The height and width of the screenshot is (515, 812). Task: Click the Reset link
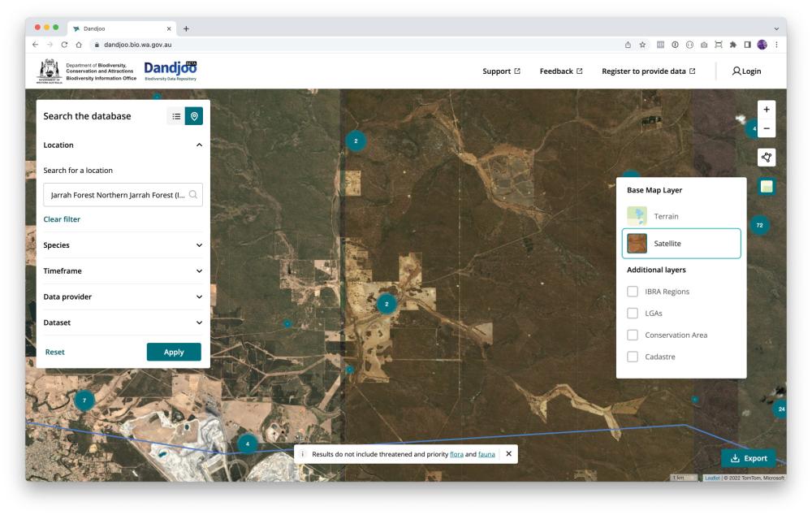(55, 352)
